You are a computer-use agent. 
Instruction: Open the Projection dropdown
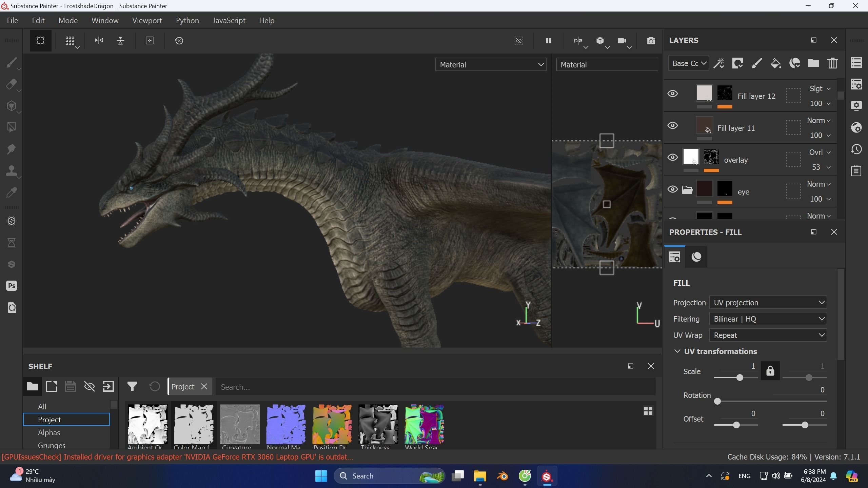point(768,302)
